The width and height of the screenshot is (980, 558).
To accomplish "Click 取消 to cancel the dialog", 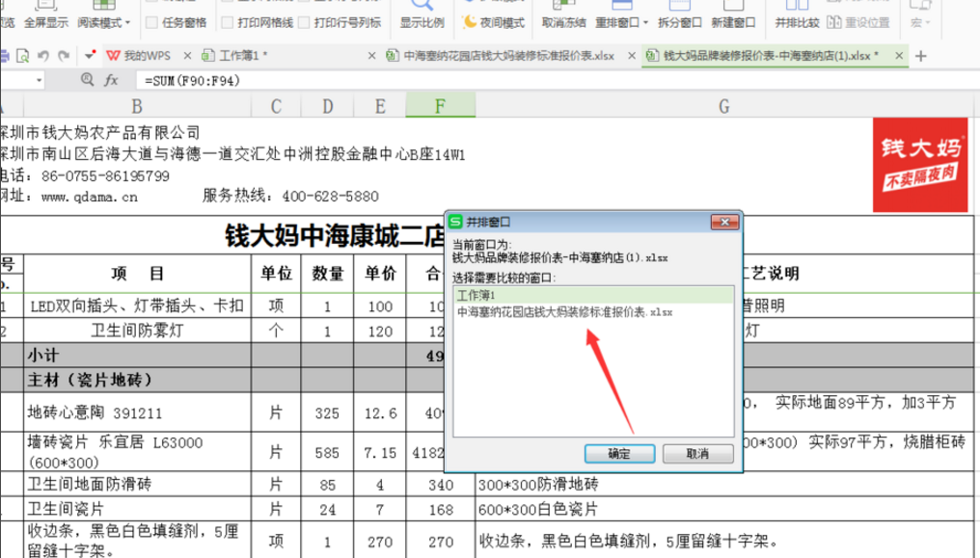I will pos(697,454).
